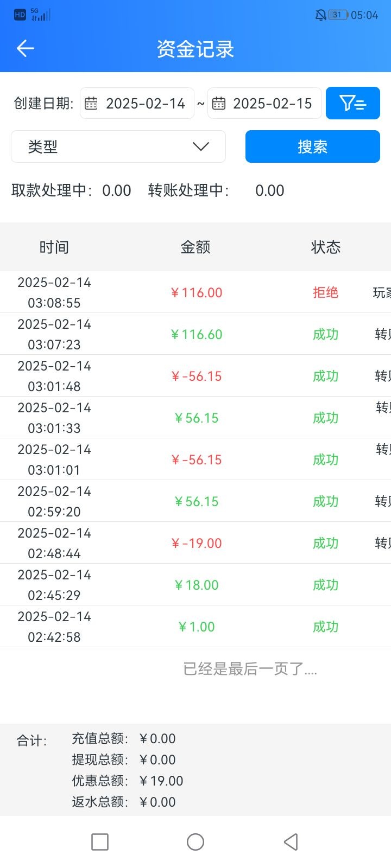Image resolution: width=391 pixels, height=868 pixels.
Task: Open the rejected ¥116.00 record row
Action: click(x=195, y=292)
